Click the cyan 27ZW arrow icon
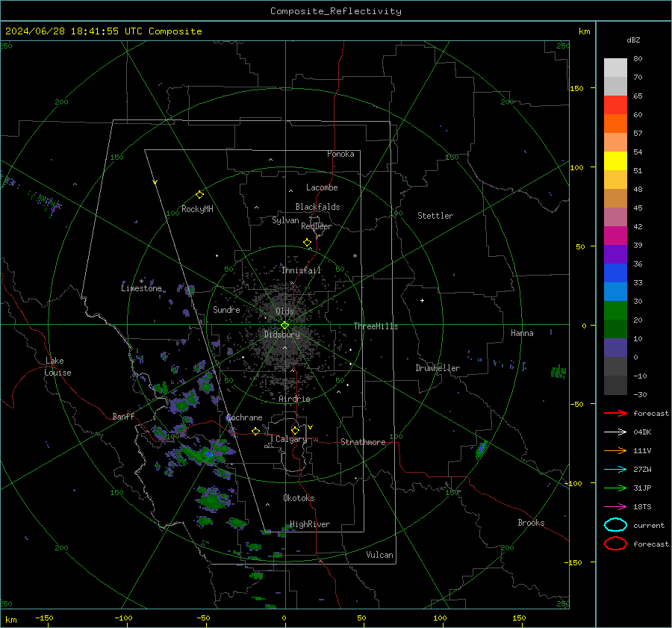672x628 pixels. (615, 470)
